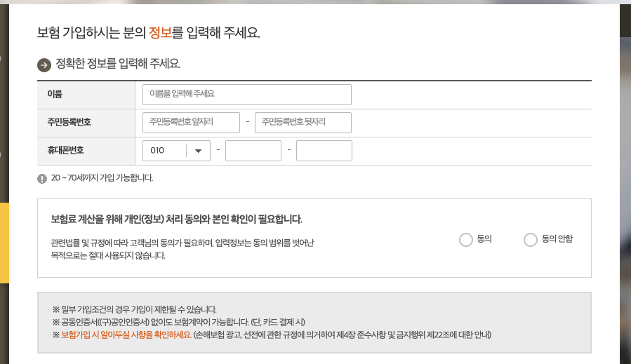Screen dimensions: 631x364
Task: Click the arrow icon beside 정확한 정보를 입력해 주세요
Action: (44, 65)
